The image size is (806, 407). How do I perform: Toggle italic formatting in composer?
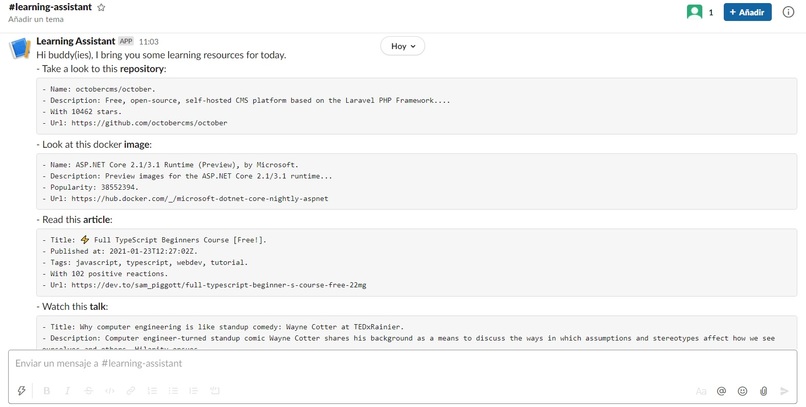tap(67, 391)
